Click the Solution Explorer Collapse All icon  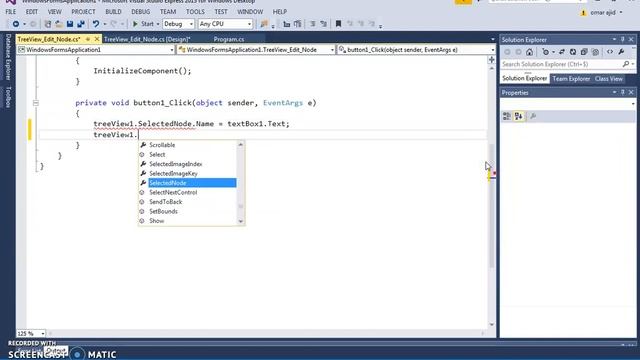[584, 52]
